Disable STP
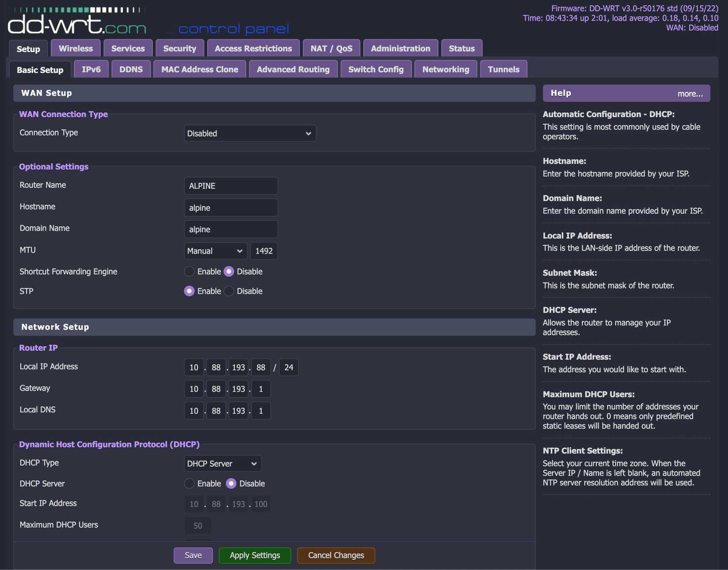This screenshot has width=728, height=570. click(229, 291)
